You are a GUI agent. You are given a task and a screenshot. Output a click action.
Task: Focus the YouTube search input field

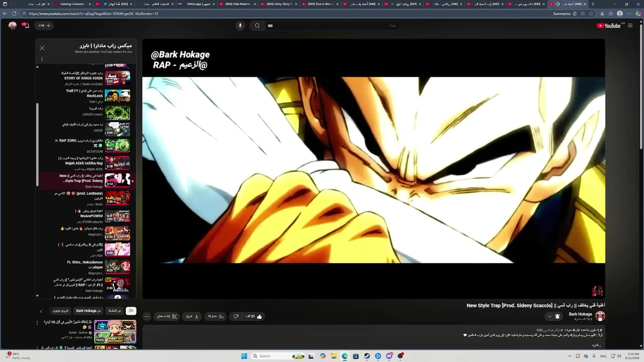pyautogui.click(x=332, y=26)
